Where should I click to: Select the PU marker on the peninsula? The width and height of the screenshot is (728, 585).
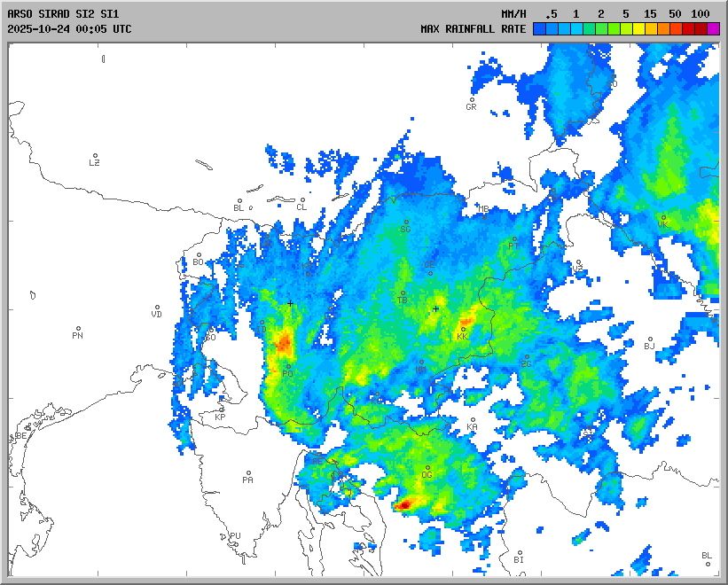235,529
